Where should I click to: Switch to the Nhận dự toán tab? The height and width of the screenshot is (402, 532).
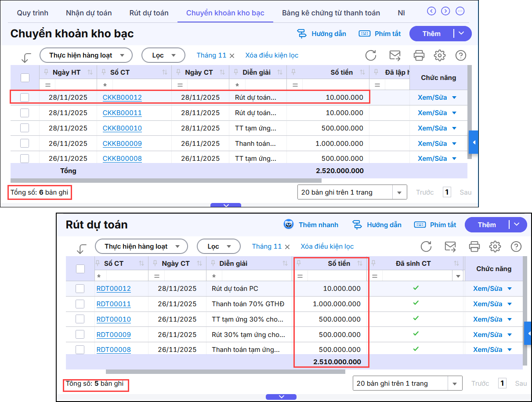89,13
